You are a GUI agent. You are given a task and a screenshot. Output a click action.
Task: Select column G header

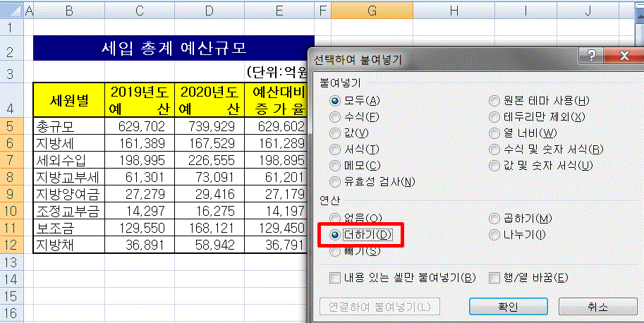[372, 11]
